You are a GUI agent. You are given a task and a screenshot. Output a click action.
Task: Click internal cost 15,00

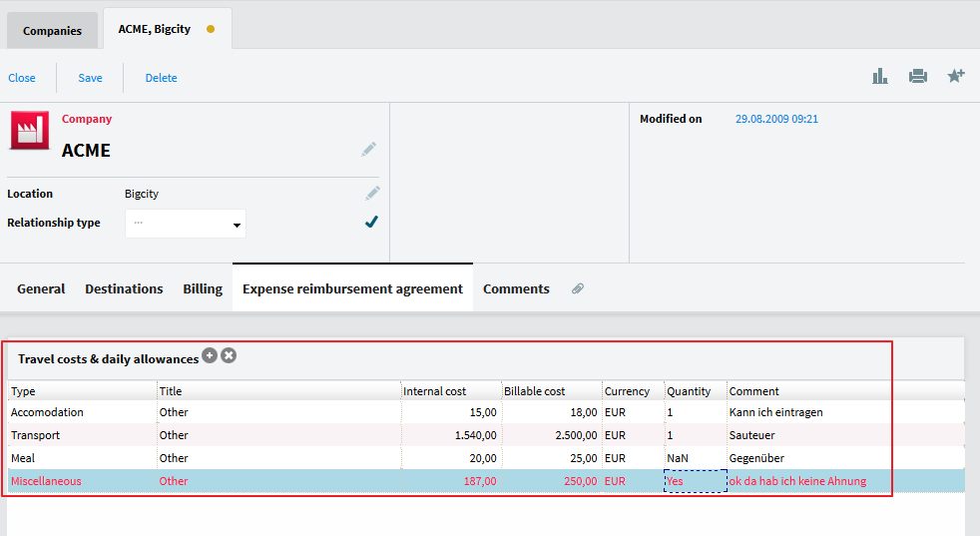pos(483,413)
